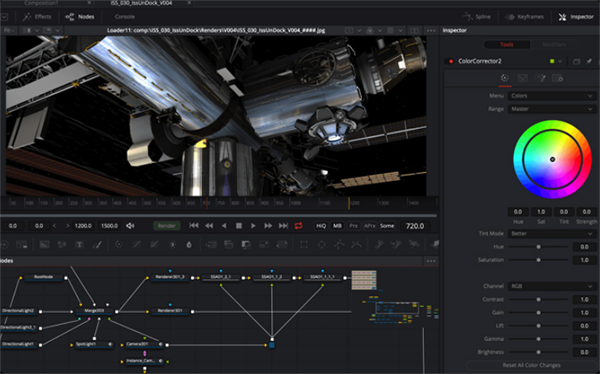600x374 pixels.
Task: Open the Effects panel
Action: [x=37, y=16]
